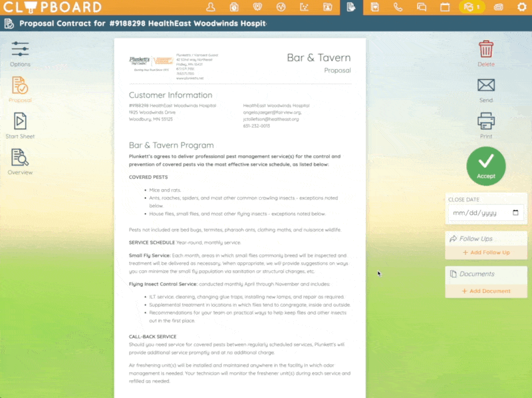Open the yellow notification badge icon
The image size is (532, 398).
tap(471, 7)
